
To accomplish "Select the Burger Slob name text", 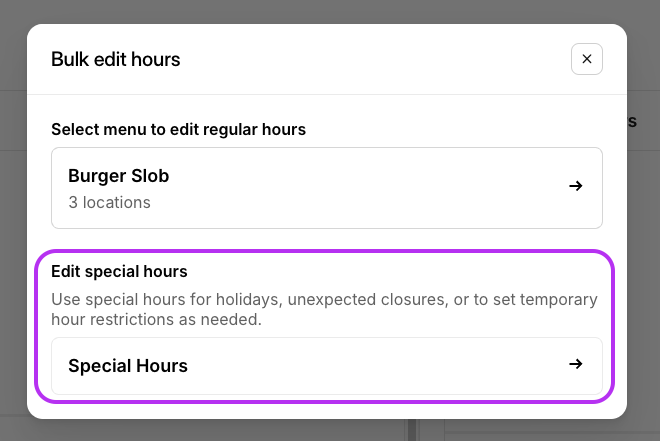I will [x=118, y=176].
